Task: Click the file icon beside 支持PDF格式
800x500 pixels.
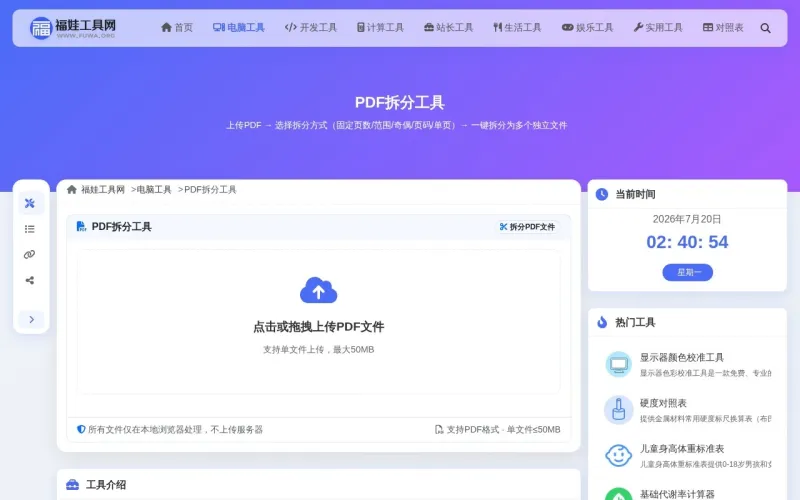Action: 439,430
